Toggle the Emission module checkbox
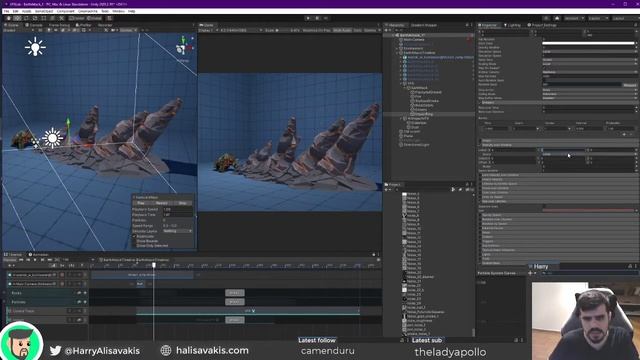 pyautogui.click(x=480, y=102)
